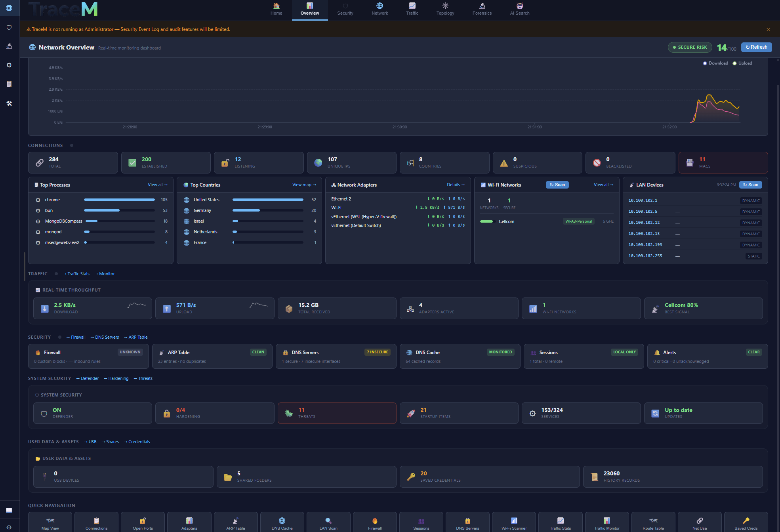Open the Firewall security card

coord(88,357)
